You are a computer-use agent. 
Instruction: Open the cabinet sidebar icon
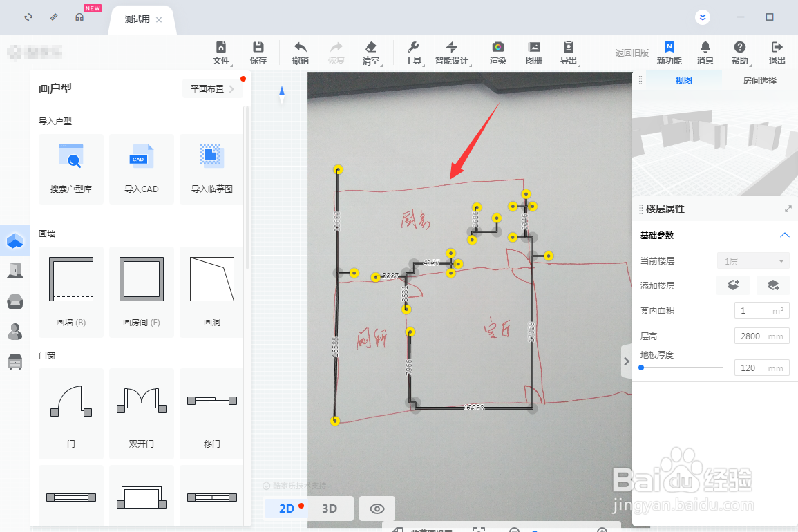click(15, 362)
